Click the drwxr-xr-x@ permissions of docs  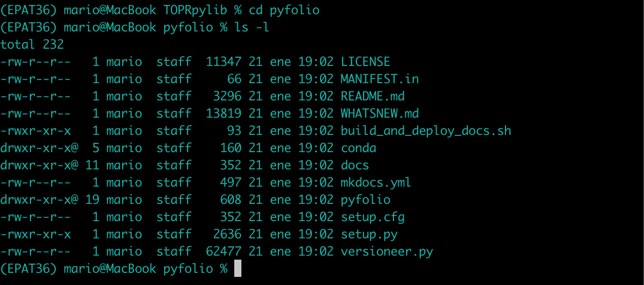click(x=39, y=165)
